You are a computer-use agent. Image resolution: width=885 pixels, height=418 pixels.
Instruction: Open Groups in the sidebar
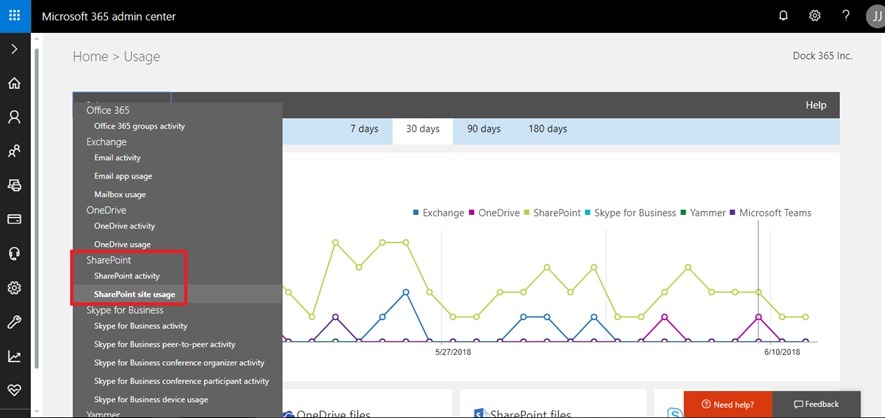point(15,151)
